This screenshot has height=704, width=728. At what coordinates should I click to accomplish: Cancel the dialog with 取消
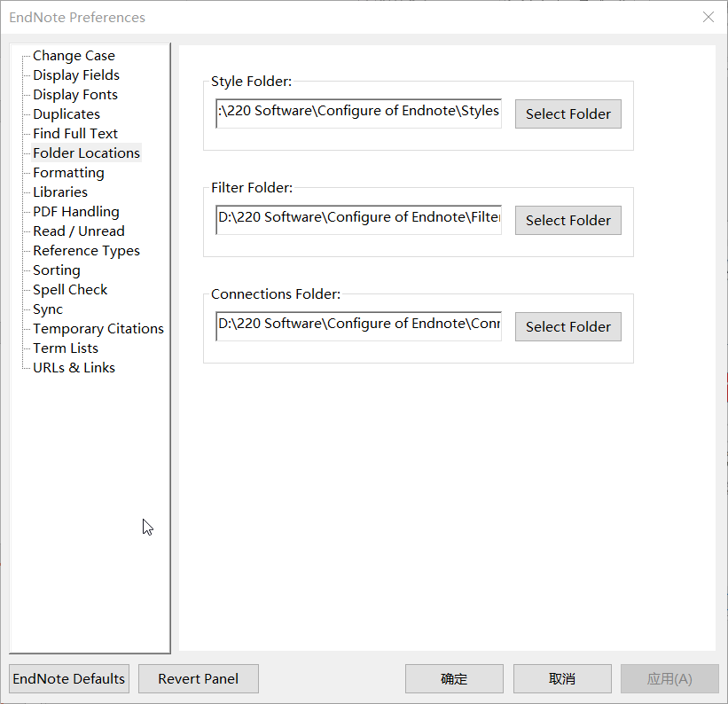click(562, 679)
